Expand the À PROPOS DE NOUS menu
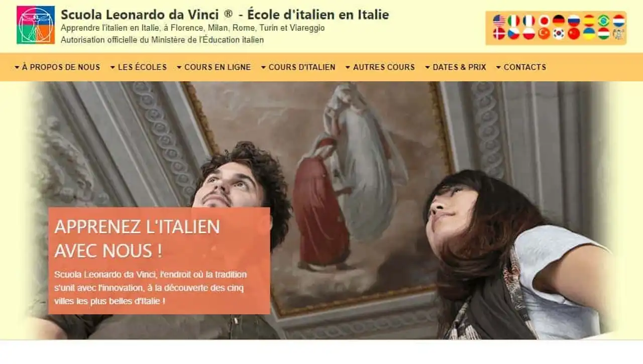This screenshot has width=643, height=364. point(57,67)
